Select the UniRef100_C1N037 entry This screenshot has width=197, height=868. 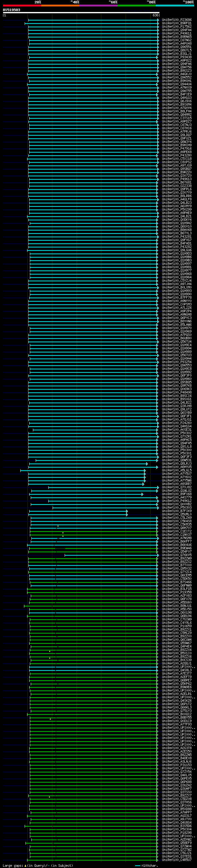pyautogui.click(x=176, y=535)
